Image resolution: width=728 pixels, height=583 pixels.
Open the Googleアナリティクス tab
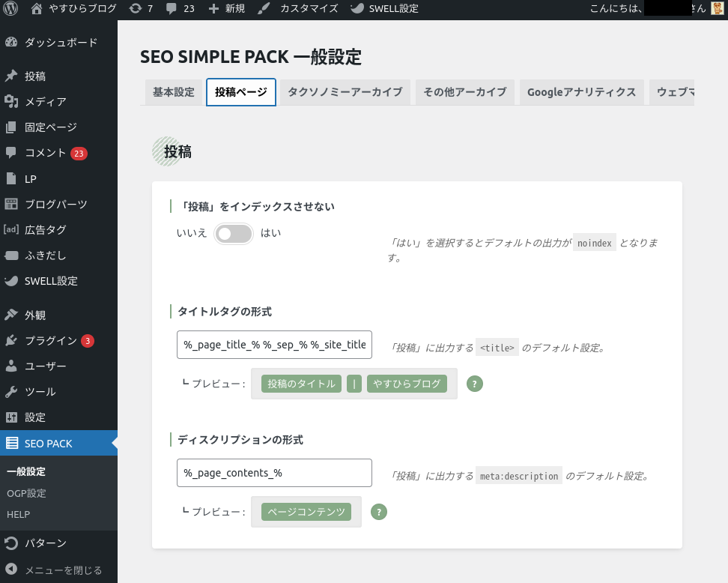coord(581,92)
